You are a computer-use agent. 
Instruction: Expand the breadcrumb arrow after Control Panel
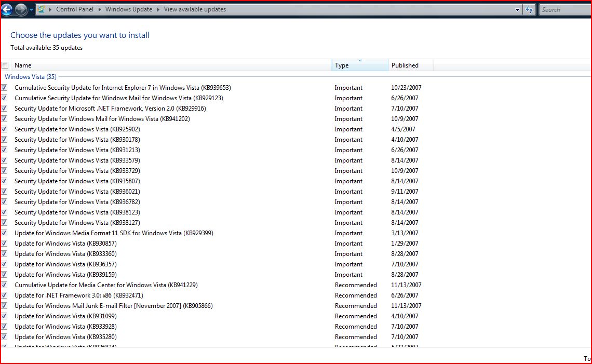point(99,9)
